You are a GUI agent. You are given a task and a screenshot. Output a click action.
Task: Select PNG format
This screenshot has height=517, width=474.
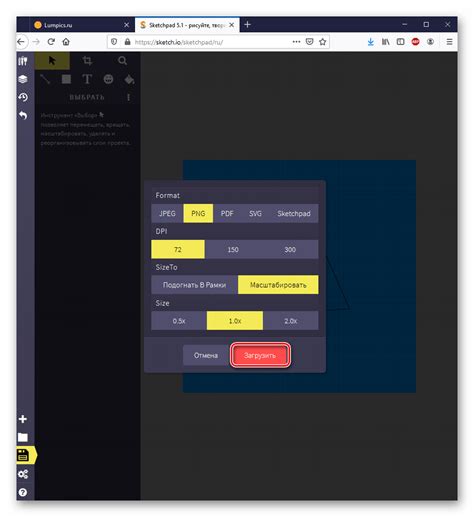(x=198, y=213)
